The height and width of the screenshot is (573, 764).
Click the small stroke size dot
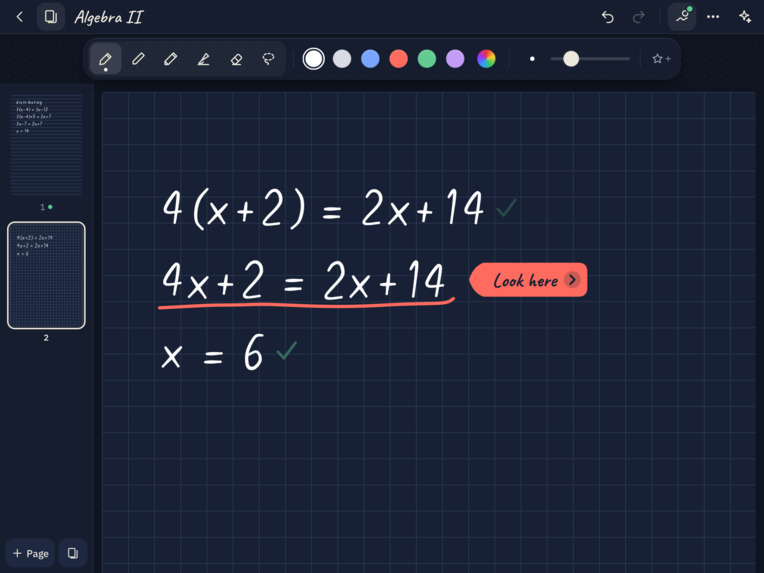coord(532,59)
